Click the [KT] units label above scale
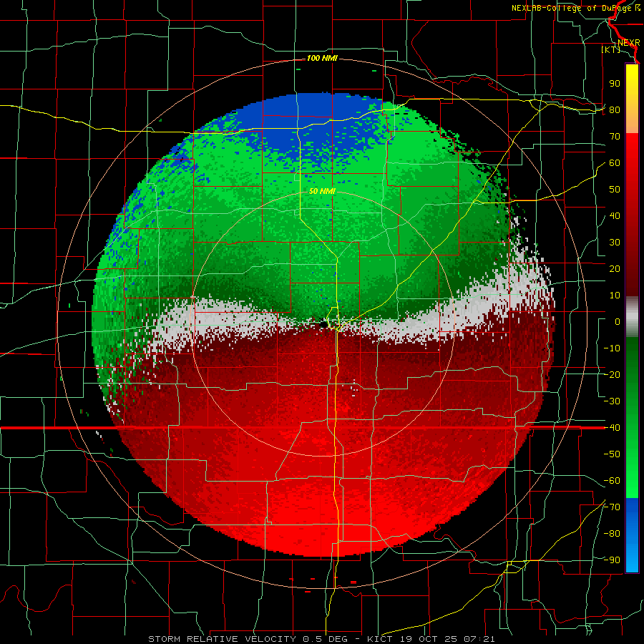 point(611,49)
